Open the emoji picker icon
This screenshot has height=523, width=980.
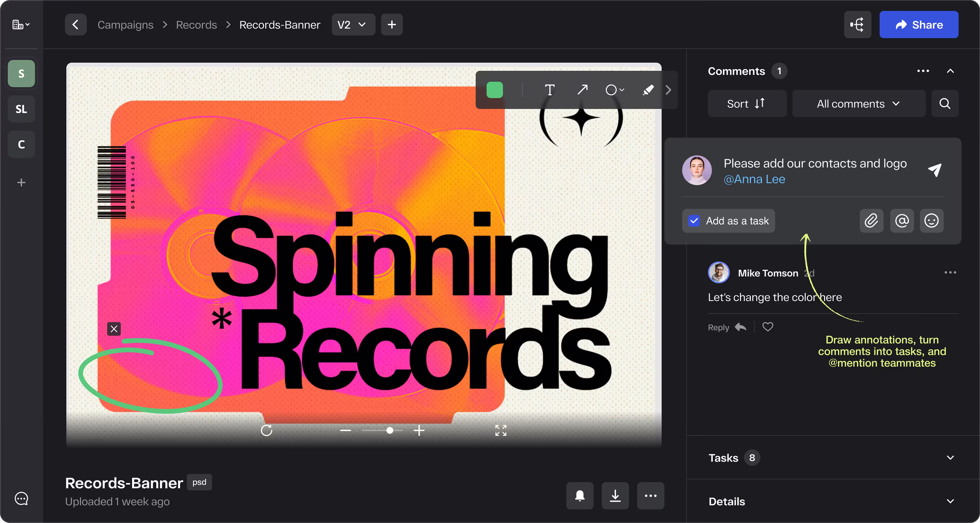tap(931, 221)
